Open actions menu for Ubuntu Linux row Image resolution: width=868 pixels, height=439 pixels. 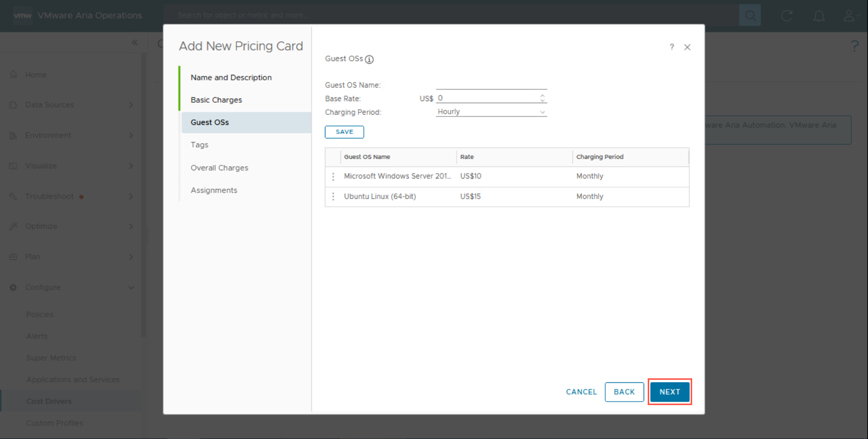point(333,197)
